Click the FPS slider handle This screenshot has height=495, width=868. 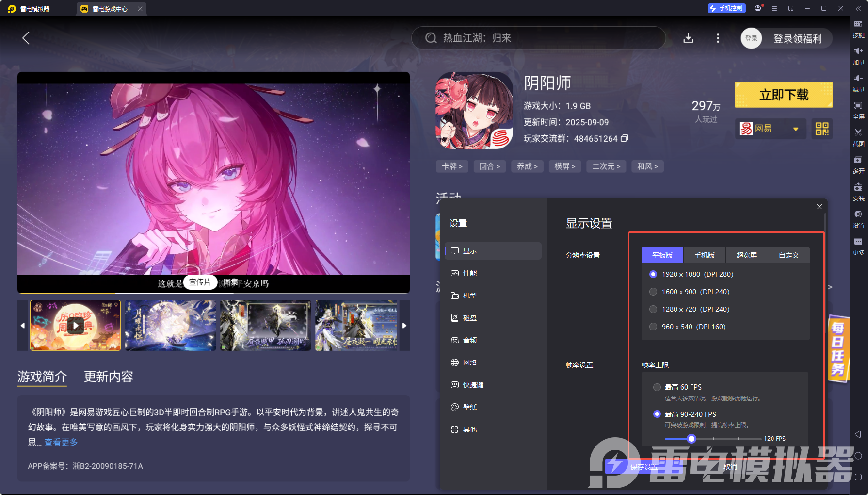click(x=691, y=439)
